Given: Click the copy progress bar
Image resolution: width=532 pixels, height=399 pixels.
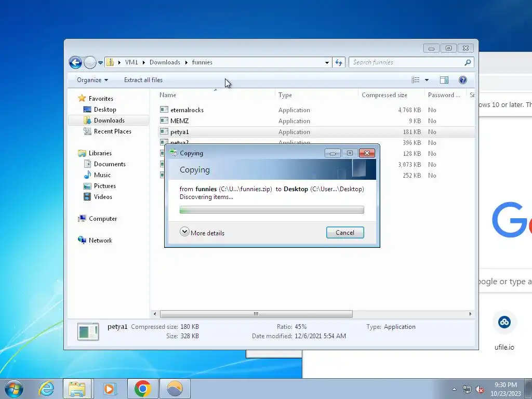Looking at the screenshot, I should click(x=272, y=210).
